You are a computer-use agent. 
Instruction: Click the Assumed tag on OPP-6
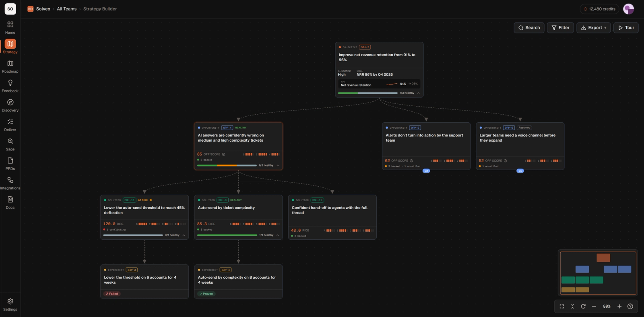coord(524,128)
